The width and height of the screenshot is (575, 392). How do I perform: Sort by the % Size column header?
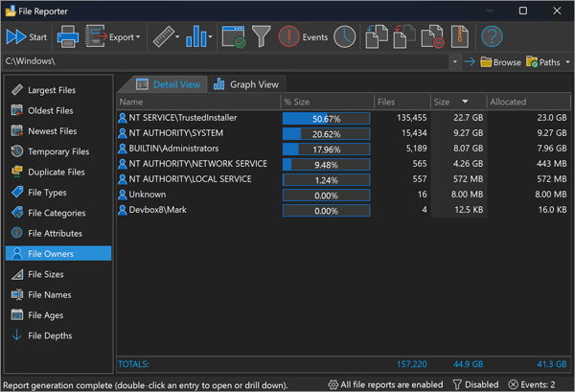[328, 102]
